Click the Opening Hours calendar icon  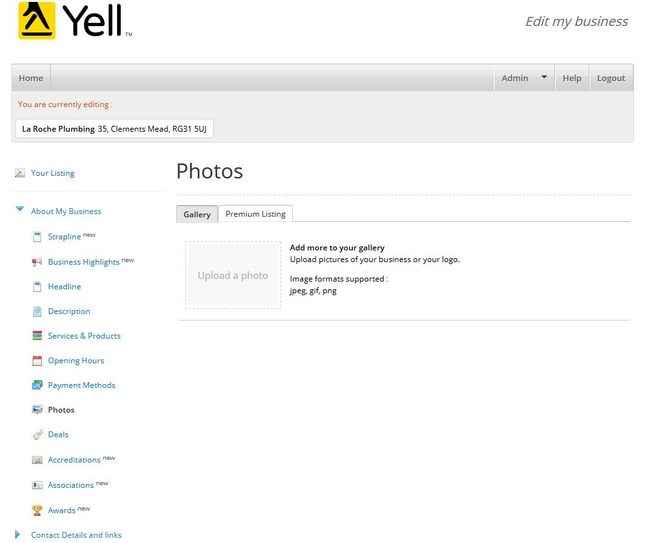pyautogui.click(x=37, y=361)
